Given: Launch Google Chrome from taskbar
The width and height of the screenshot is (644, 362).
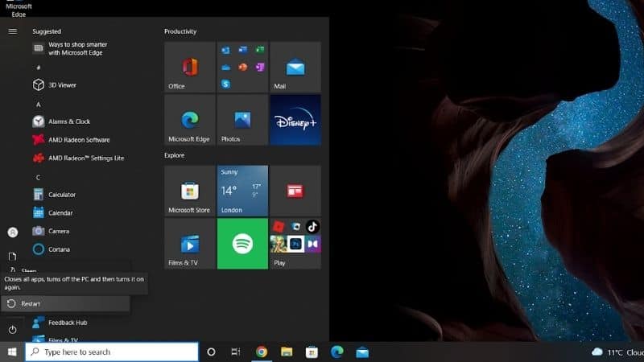Looking at the screenshot, I should pyautogui.click(x=261, y=352).
